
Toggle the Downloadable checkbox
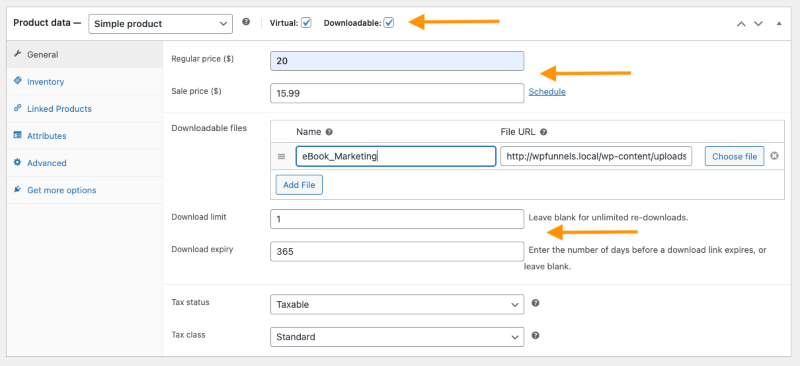[389, 23]
